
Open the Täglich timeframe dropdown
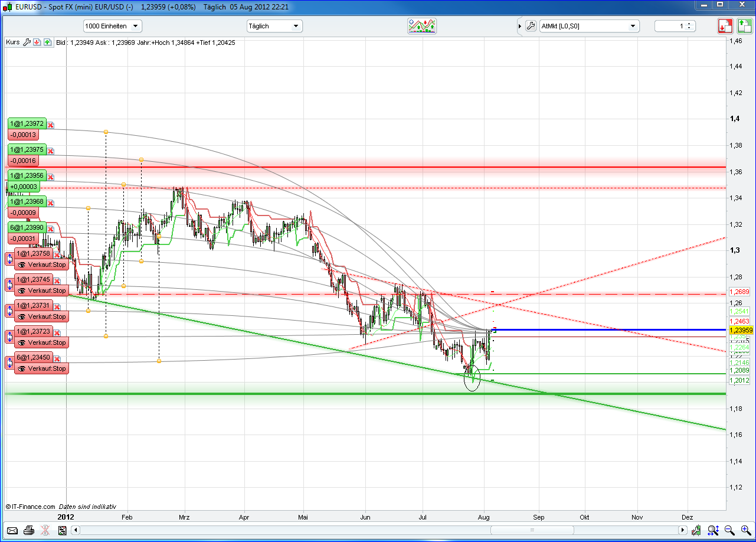[274, 26]
